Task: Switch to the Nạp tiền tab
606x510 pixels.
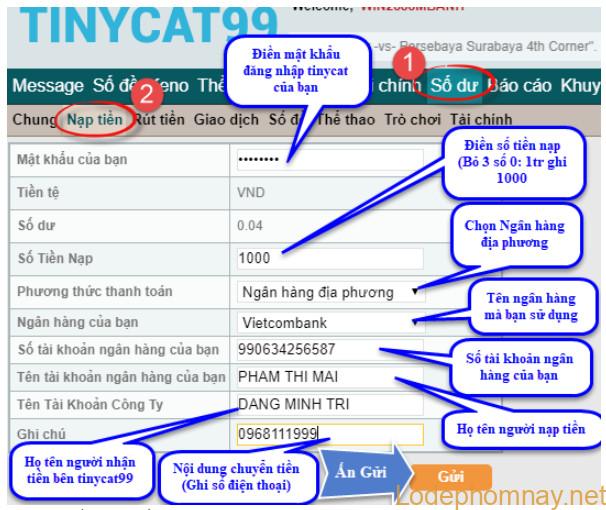Action: click(x=95, y=119)
